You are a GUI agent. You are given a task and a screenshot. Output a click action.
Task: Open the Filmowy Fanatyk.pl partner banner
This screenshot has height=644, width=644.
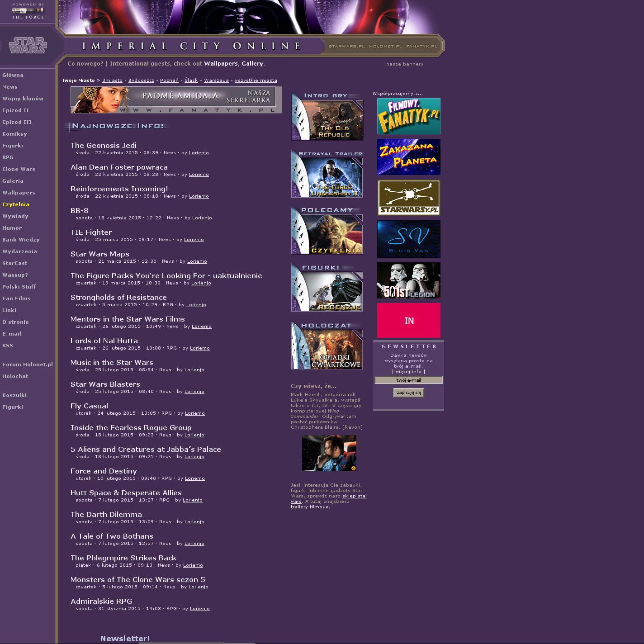click(408, 116)
